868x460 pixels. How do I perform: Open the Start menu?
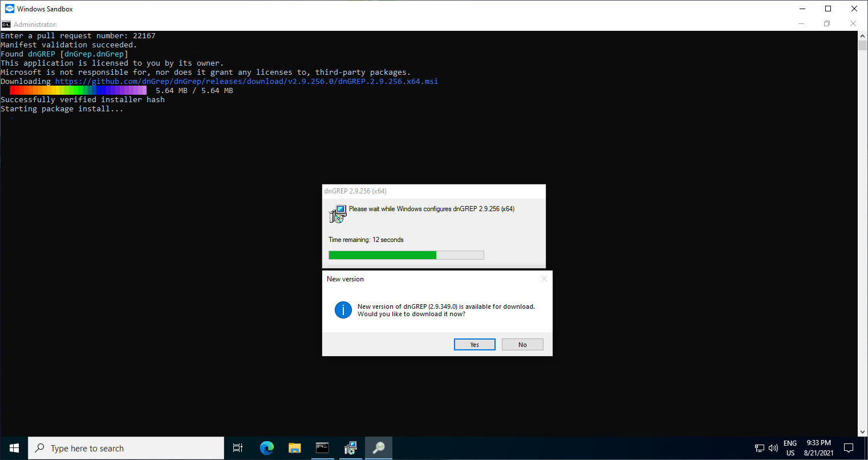pos(14,448)
